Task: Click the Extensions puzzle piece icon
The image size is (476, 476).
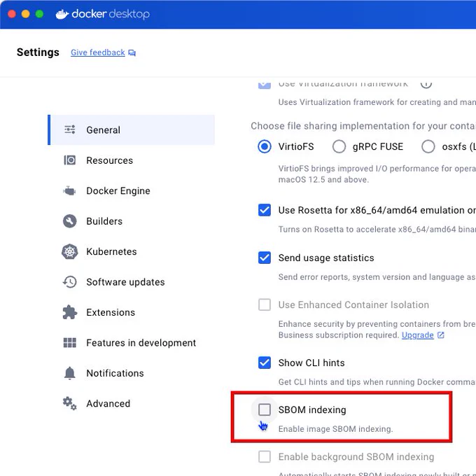Action: (x=70, y=312)
